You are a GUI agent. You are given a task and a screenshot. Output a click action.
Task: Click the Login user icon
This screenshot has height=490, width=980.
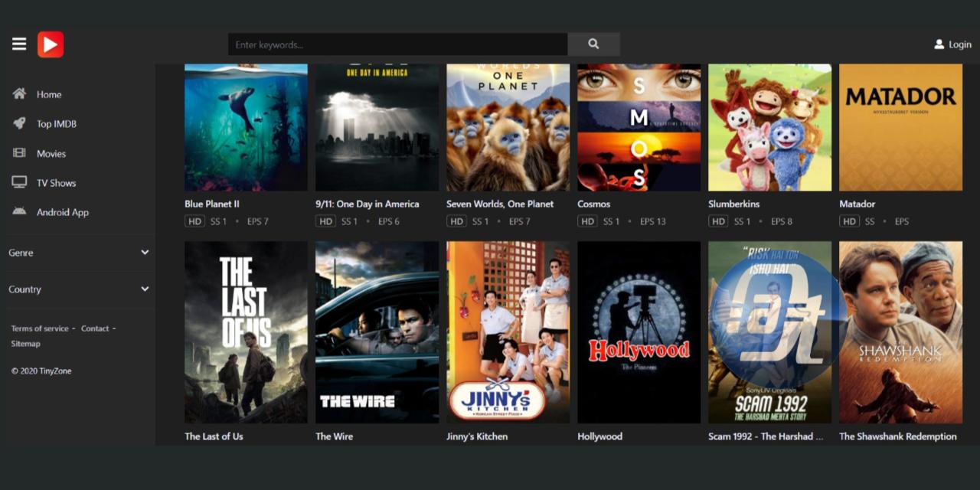pyautogui.click(x=939, y=44)
